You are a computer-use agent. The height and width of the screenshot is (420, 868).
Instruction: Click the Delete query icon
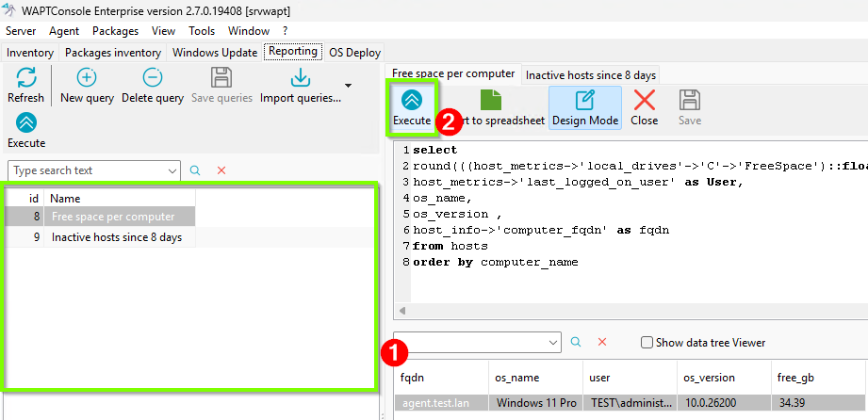click(x=153, y=78)
